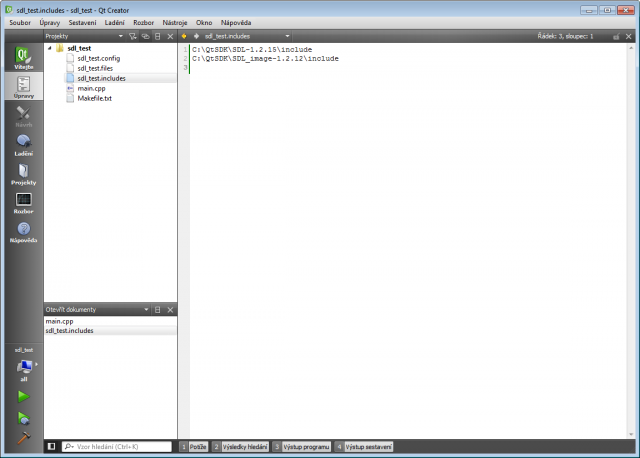Toggle editor synchronization in Projekty panel
Screen dimensions: 640x458
[x=145, y=35]
